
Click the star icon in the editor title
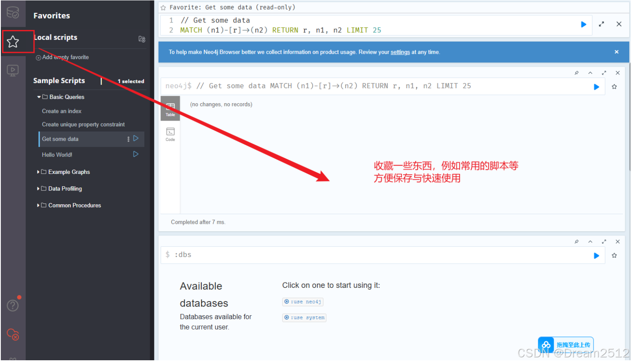163,7
